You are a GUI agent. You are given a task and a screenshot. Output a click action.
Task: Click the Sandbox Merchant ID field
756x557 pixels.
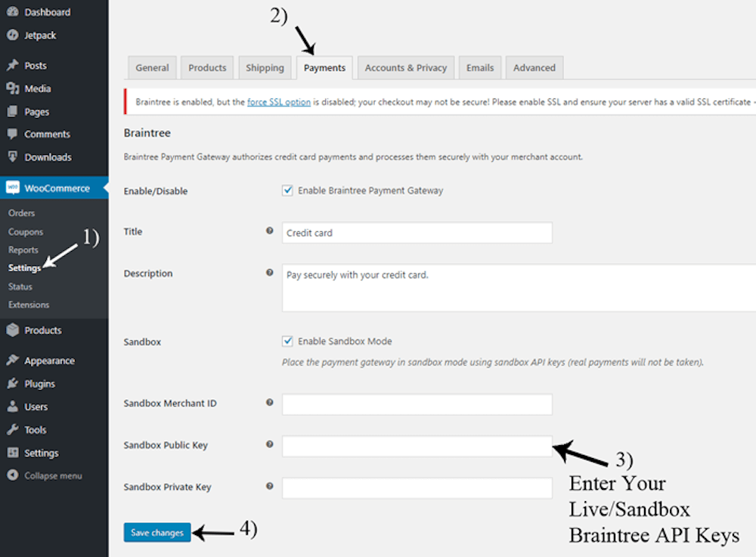(x=417, y=405)
